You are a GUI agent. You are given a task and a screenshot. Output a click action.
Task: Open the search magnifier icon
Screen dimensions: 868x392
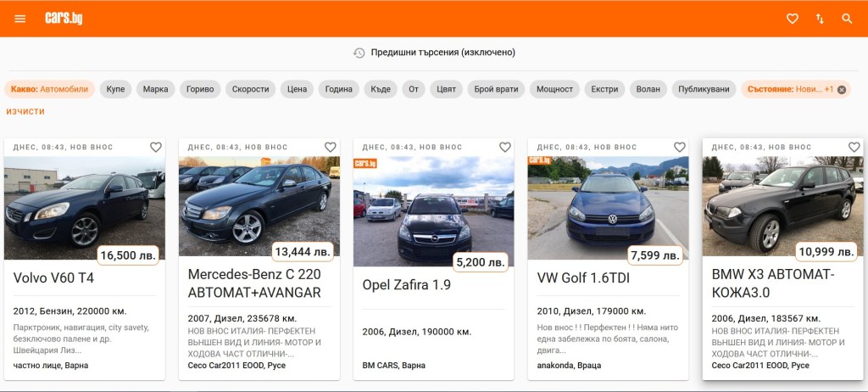pyautogui.click(x=847, y=19)
